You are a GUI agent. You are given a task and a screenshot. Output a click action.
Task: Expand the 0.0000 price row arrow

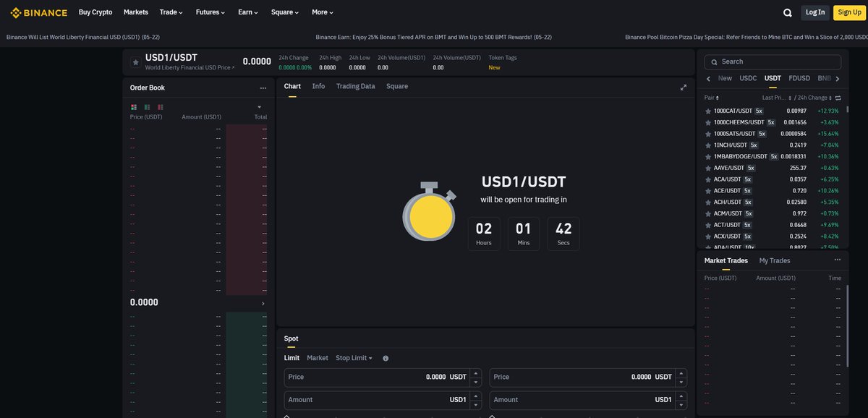263,303
